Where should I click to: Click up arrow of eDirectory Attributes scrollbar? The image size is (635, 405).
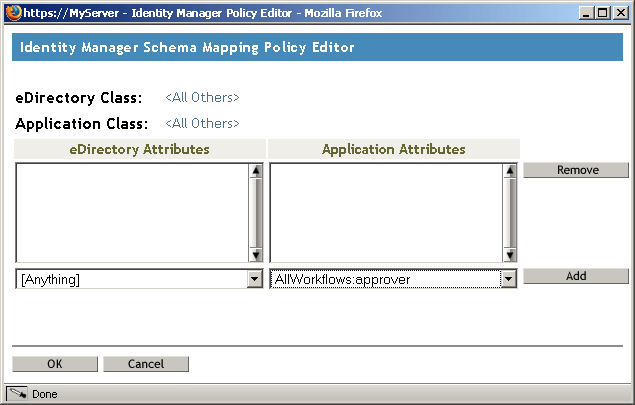256,171
